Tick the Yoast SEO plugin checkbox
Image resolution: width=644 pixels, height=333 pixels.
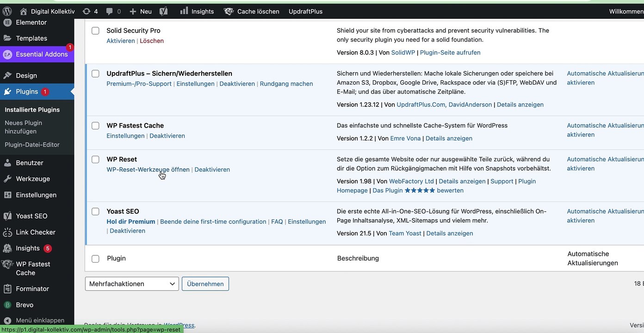pyautogui.click(x=95, y=211)
